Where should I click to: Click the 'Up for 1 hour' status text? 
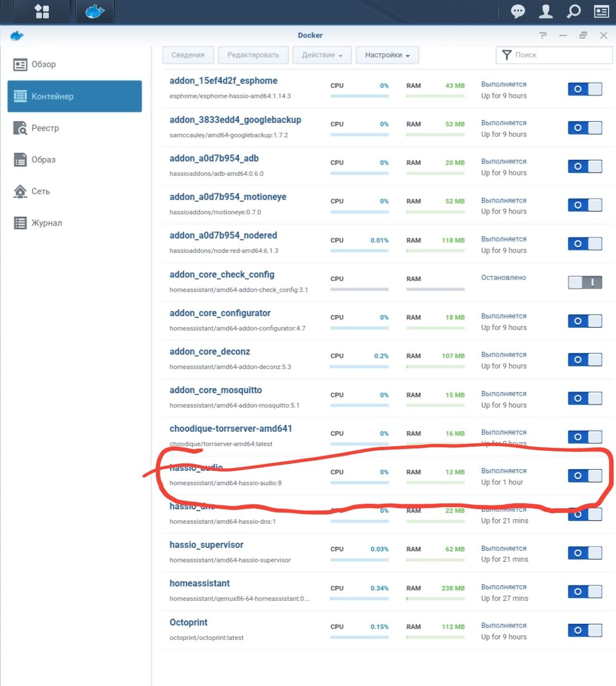coord(502,482)
